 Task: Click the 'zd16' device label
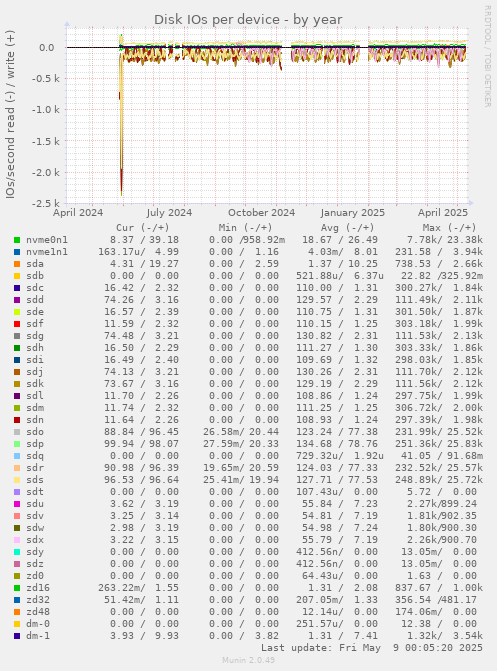[38, 588]
